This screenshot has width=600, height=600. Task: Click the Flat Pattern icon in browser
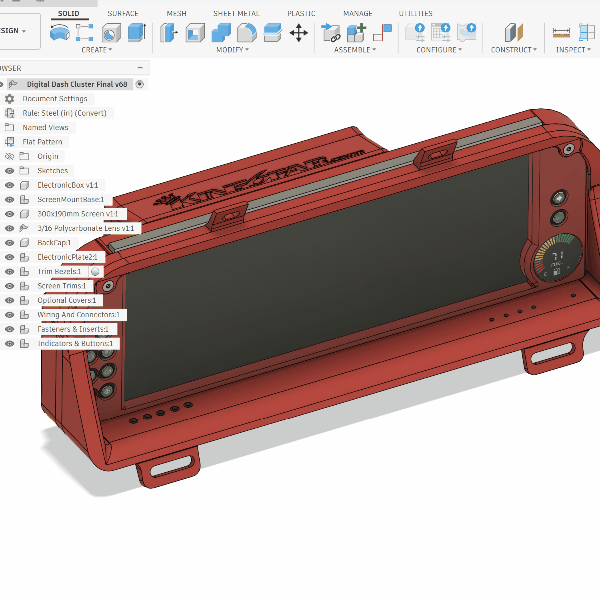10,142
